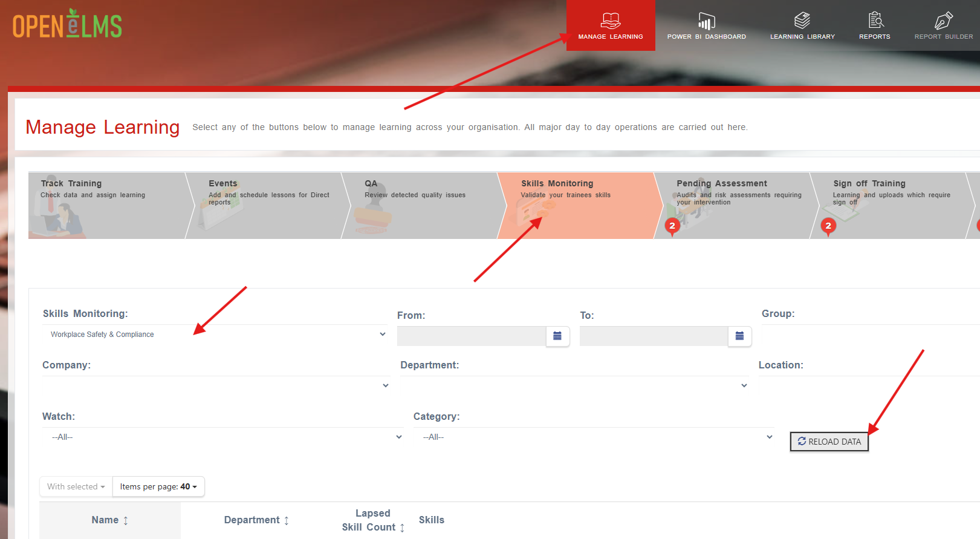Image resolution: width=980 pixels, height=539 pixels.
Task: Open the QA quality issues tile
Action: point(423,206)
